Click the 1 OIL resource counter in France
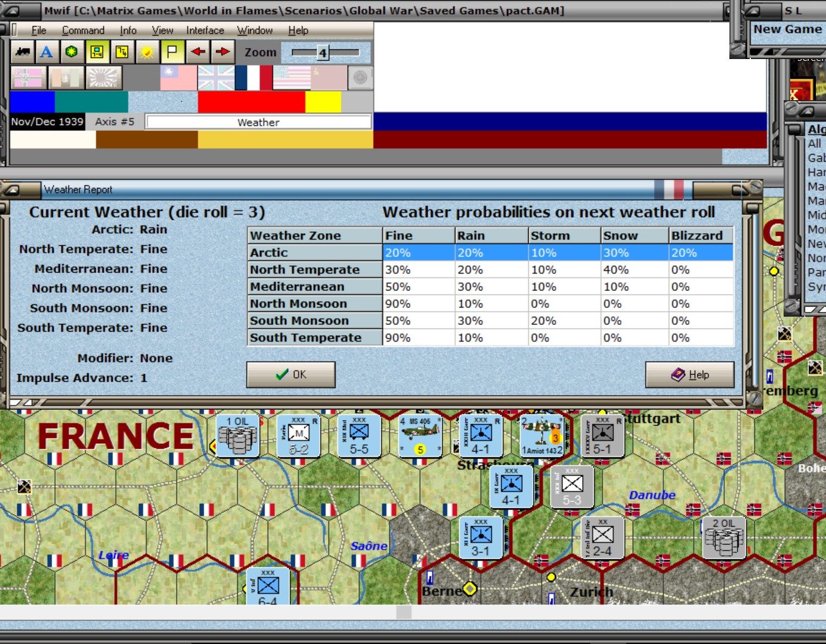This screenshot has height=644, width=826. click(237, 436)
